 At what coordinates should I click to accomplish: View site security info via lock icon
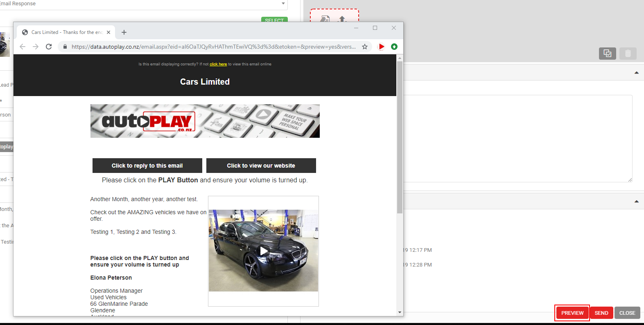(x=65, y=47)
